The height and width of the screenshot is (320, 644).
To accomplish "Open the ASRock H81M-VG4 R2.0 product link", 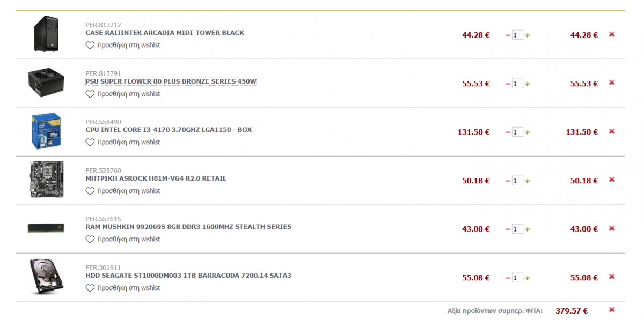I will click(156, 178).
